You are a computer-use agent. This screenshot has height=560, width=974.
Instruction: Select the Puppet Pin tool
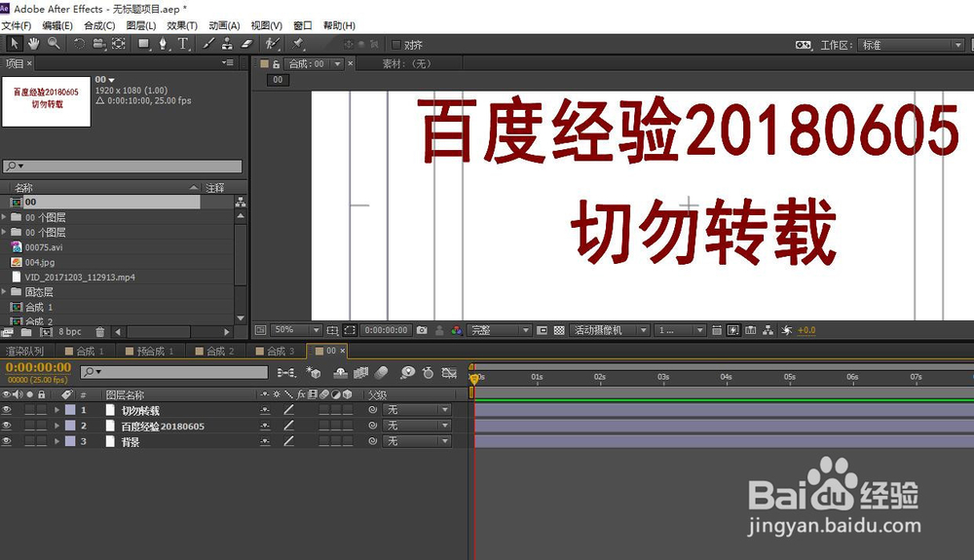pyautogui.click(x=298, y=44)
